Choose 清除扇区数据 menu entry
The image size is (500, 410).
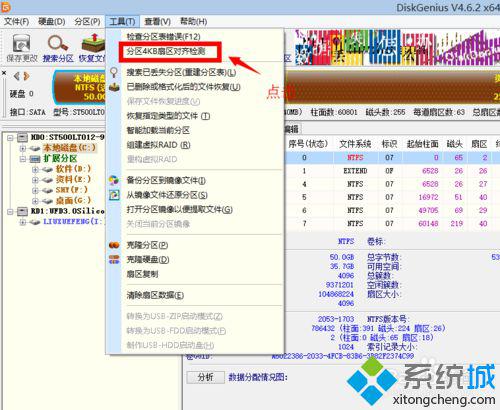point(155,295)
